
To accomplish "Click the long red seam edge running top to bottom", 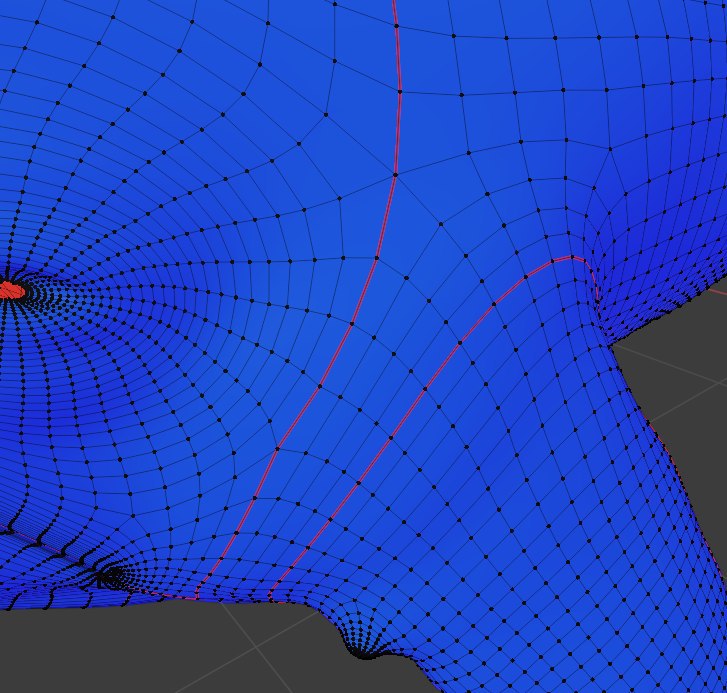I will pos(352,323).
